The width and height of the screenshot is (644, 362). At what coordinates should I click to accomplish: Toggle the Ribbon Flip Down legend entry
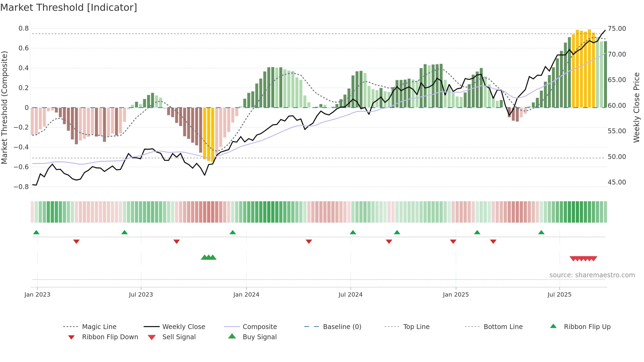click(103, 337)
